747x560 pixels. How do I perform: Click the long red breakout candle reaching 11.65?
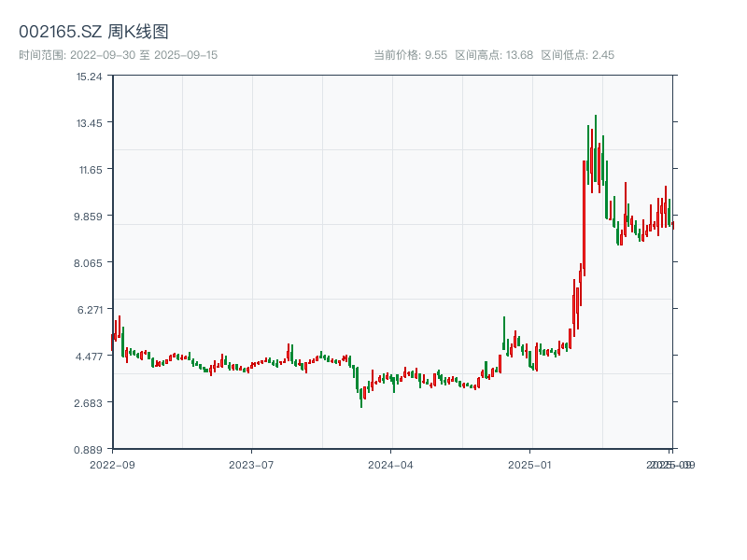pyautogui.click(x=585, y=218)
